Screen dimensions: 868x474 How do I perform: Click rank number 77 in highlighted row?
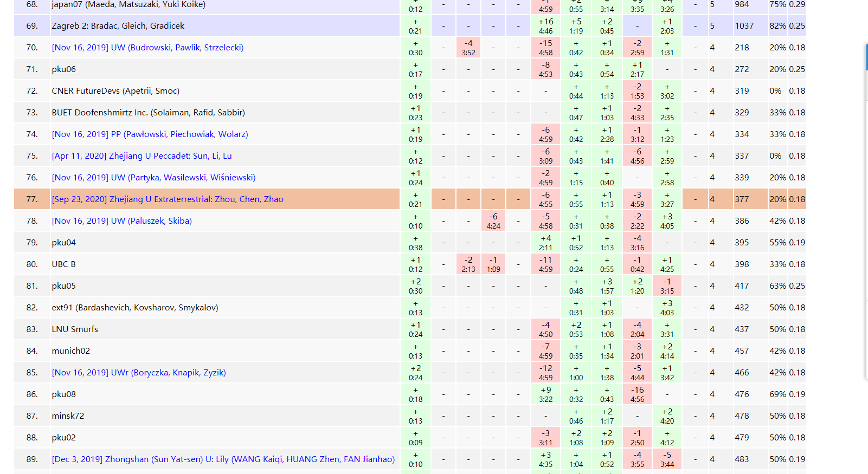[x=32, y=199]
